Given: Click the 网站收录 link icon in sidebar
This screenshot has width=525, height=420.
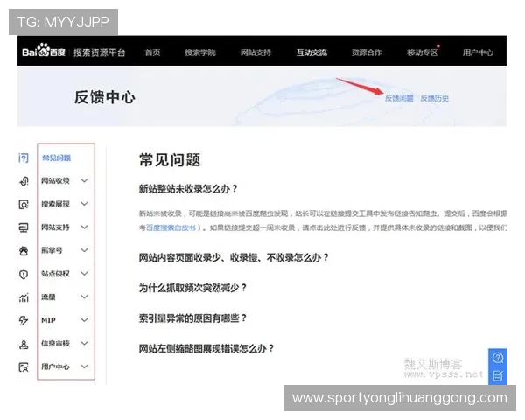Looking at the screenshot, I should pyautogui.click(x=24, y=181).
